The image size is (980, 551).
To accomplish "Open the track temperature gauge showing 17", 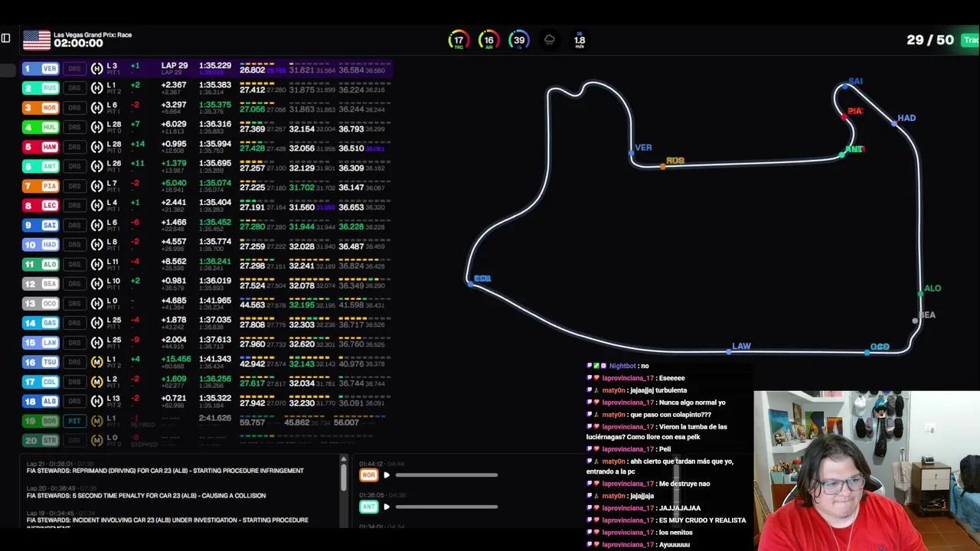I will pos(458,41).
